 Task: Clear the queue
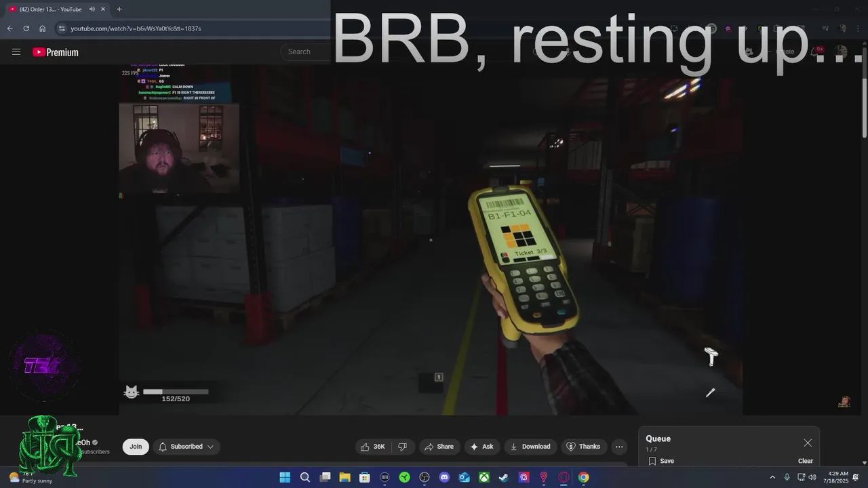(x=806, y=461)
